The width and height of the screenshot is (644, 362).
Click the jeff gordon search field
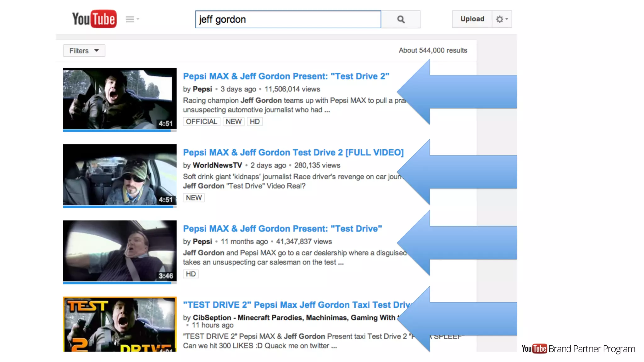288,19
